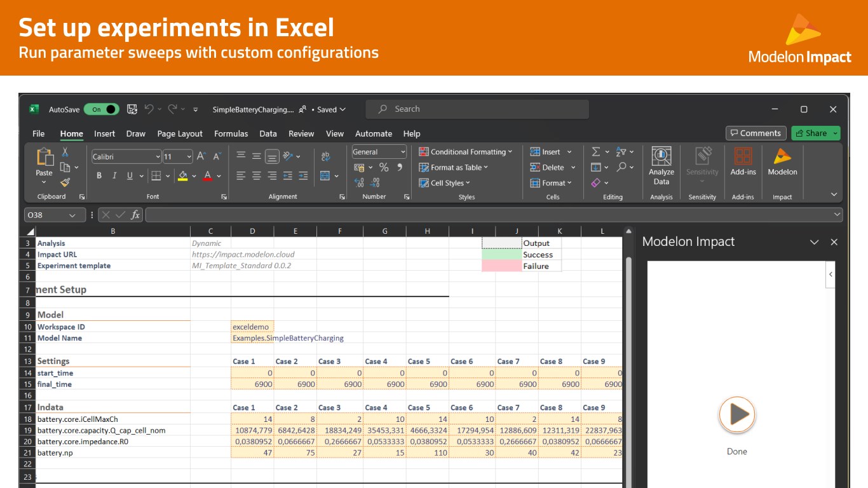The width and height of the screenshot is (868, 488).
Task: Click the Insert Function fx icon
Action: [135, 215]
